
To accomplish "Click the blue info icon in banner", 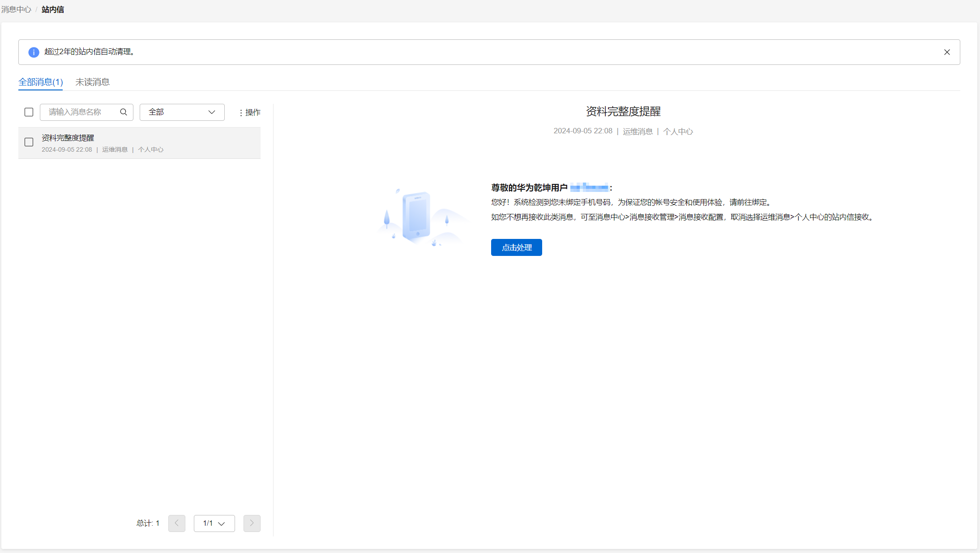I will point(34,52).
